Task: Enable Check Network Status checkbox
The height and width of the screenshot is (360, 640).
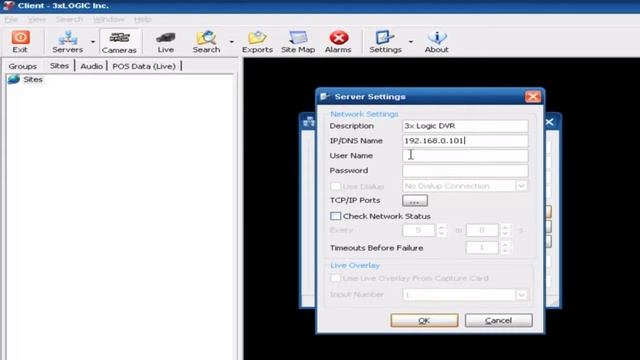Action: (336, 216)
